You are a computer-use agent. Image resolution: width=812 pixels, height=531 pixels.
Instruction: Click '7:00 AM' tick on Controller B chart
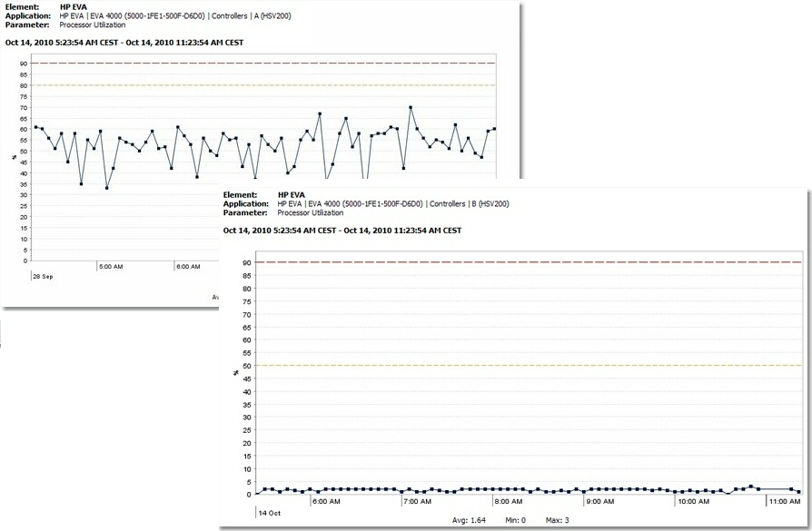418,501
